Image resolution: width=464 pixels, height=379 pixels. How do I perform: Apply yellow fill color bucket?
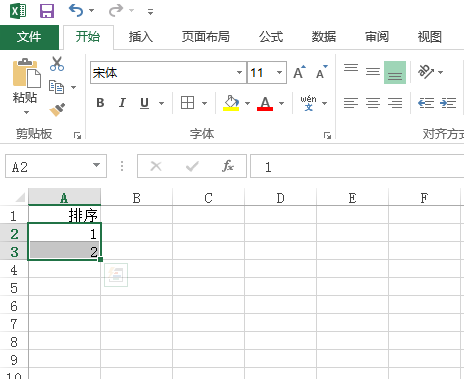[x=231, y=103]
